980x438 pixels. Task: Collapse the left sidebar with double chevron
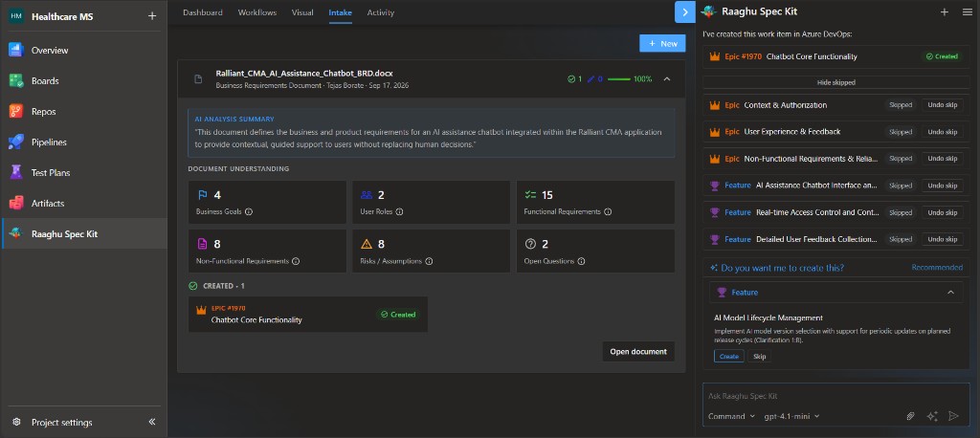[152, 422]
